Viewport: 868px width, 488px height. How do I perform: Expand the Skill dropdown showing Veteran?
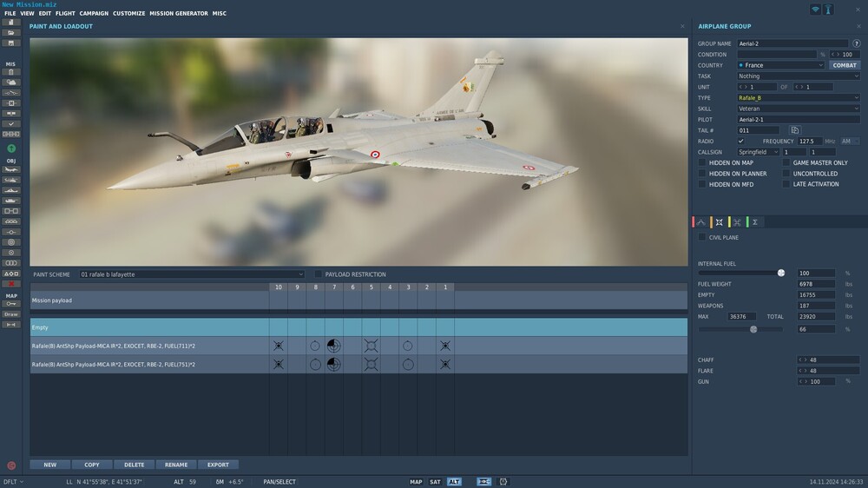[x=798, y=109]
